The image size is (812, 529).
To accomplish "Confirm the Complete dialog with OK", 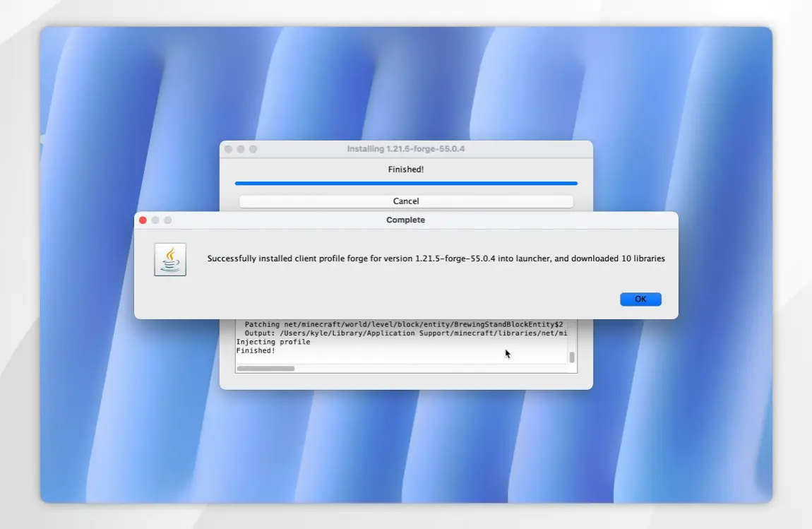I will coord(640,299).
